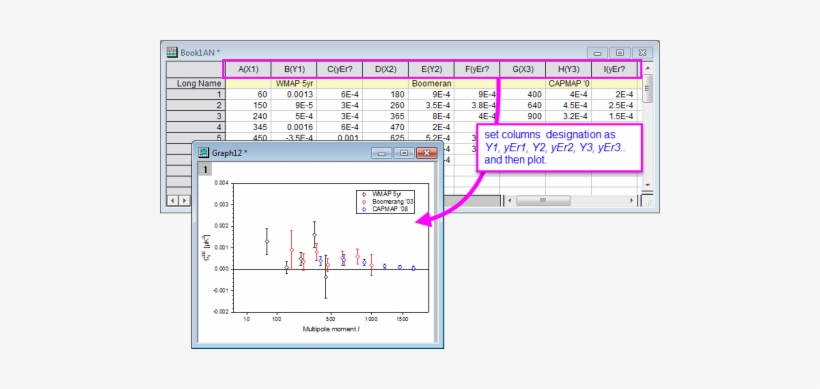Click 'Multipole moment l' axis title
This screenshot has height=389, width=820.
click(x=331, y=329)
